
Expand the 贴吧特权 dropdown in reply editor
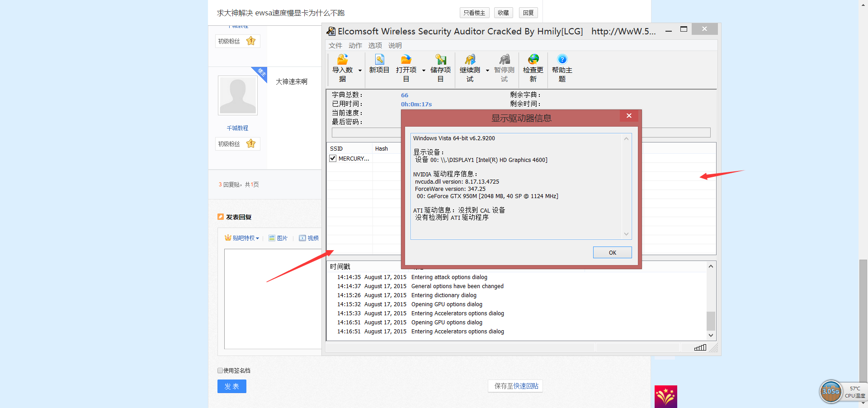(257, 238)
